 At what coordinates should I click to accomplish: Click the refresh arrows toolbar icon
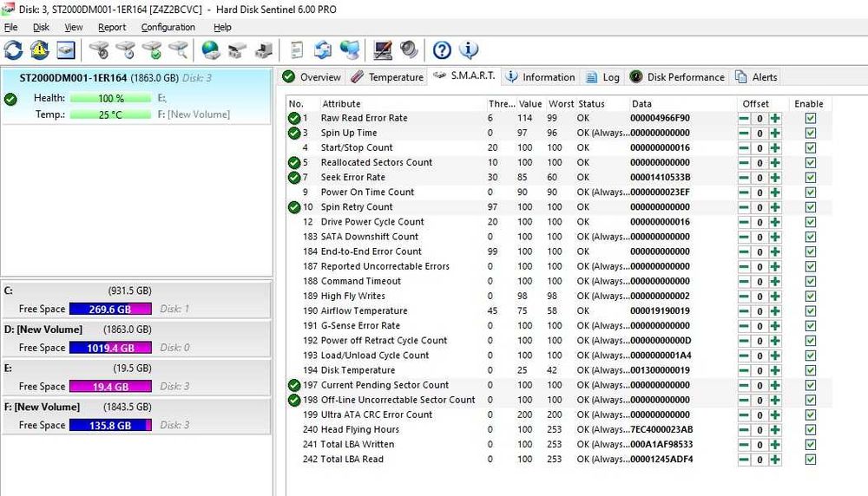tap(14, 50)
